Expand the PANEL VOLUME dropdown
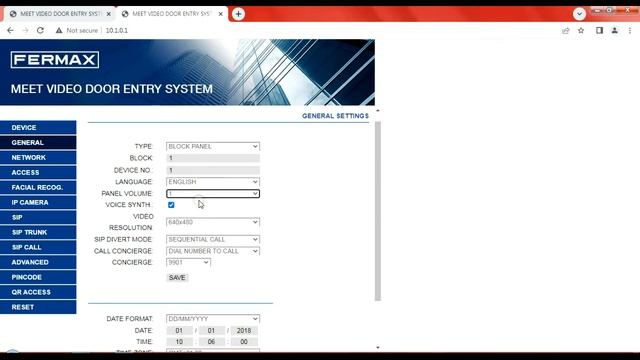This screenshot has height=360, width=640. [x=213, y=193]
